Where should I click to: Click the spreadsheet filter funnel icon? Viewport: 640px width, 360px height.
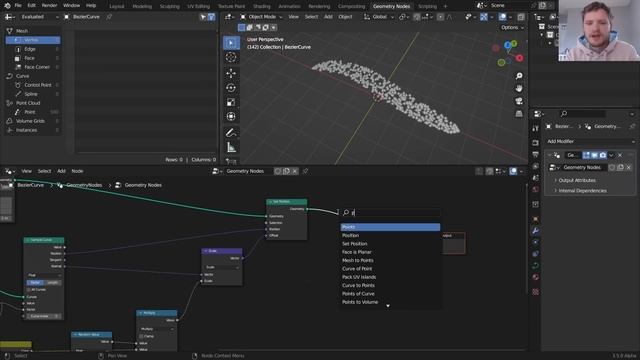(211, 17)
